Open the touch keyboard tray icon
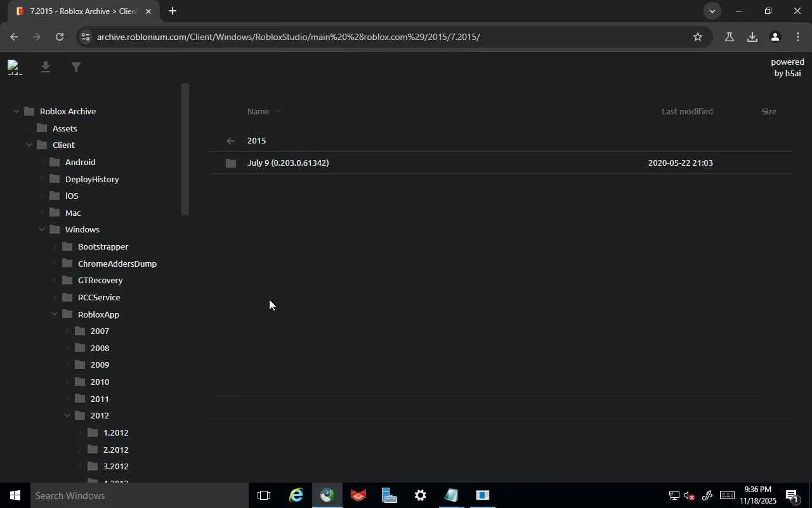The height and width of the screenshot is (508, 812). coord(727,495)
